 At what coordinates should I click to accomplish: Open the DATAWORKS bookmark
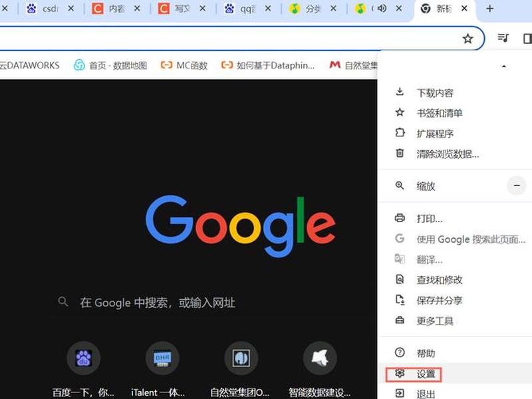(x=29, y=65)
